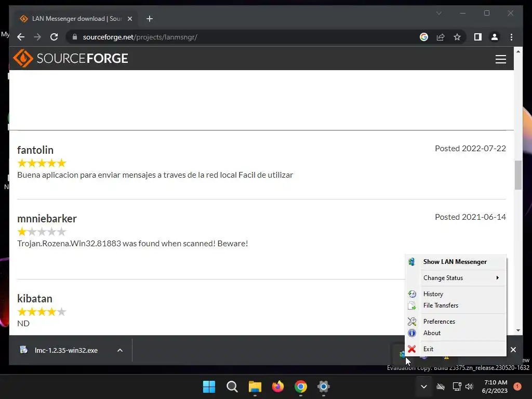The width and height of the screenshot is (532, 399).
Task: Open Chrome profile icon
Action: tap(495, 37)
